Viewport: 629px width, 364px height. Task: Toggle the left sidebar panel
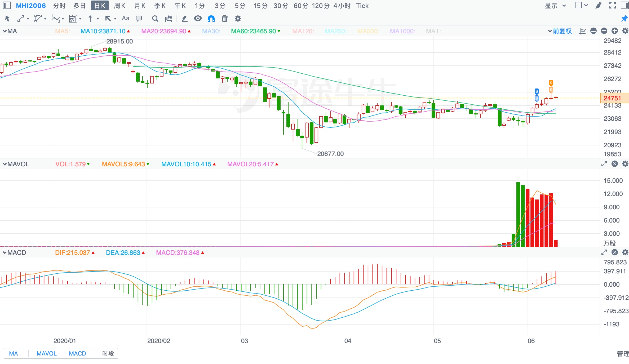point(7,6)
